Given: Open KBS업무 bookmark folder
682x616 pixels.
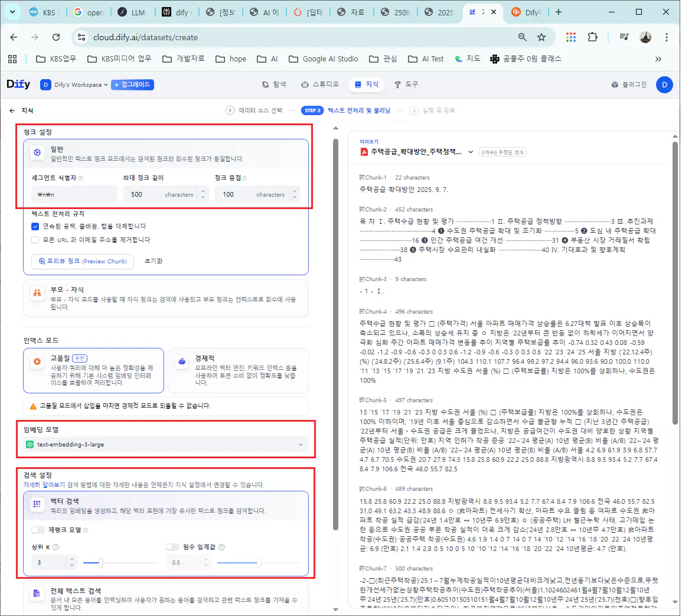Looking at the screenshot, I should (56, 58).
